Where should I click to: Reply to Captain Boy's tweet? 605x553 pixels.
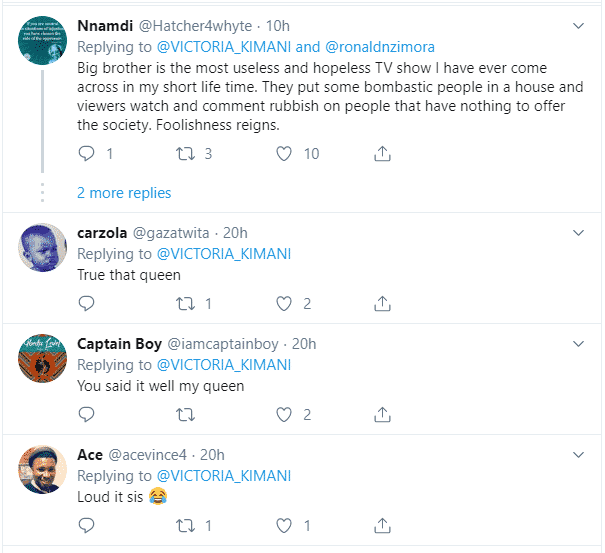pyautogui.click(x=86, y=414)
